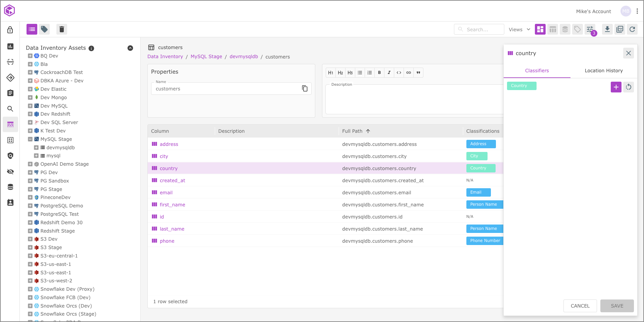644x322 pixels.
Task: Add a classifier with the plus button
Action: click(616, 87)
